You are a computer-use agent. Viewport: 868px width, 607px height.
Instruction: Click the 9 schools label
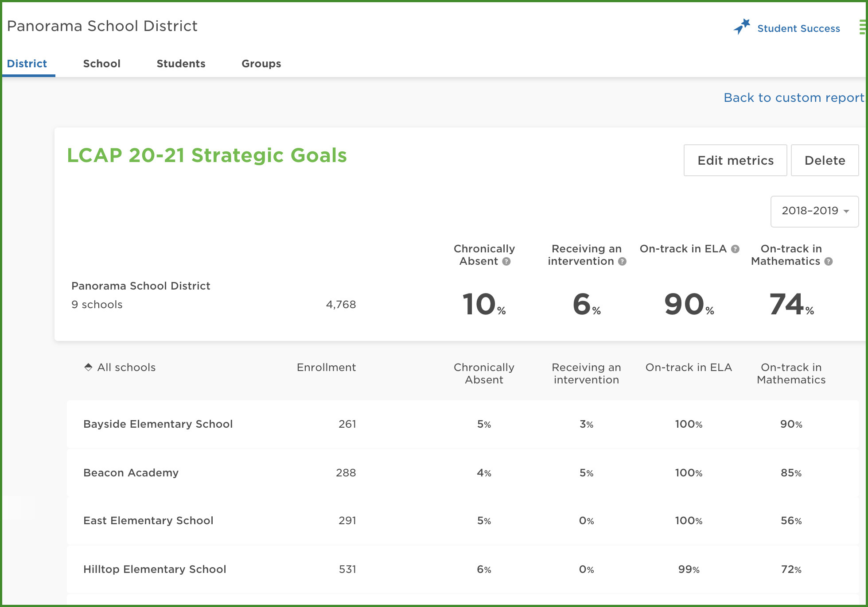(x=97, y=304)
